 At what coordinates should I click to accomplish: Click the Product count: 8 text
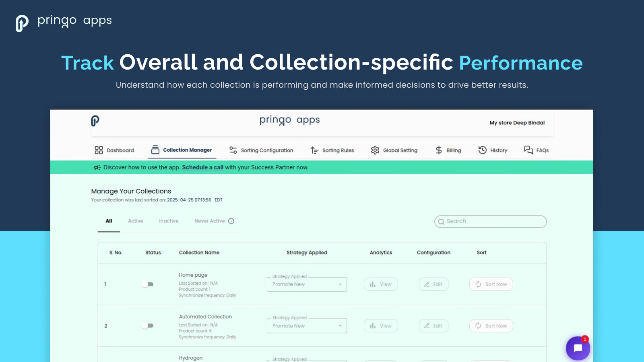point(195,331)
